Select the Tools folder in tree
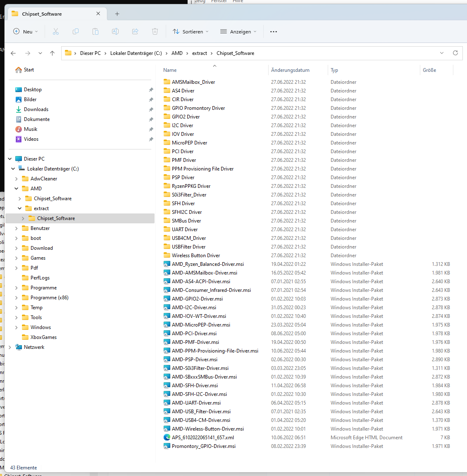This screenshot has height=476, width=467. 31,317
